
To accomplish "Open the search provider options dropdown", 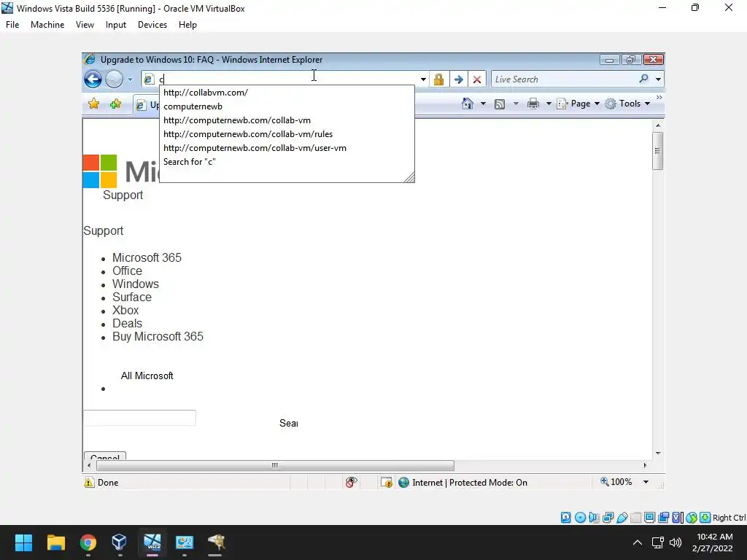I will tap(659, 79).
